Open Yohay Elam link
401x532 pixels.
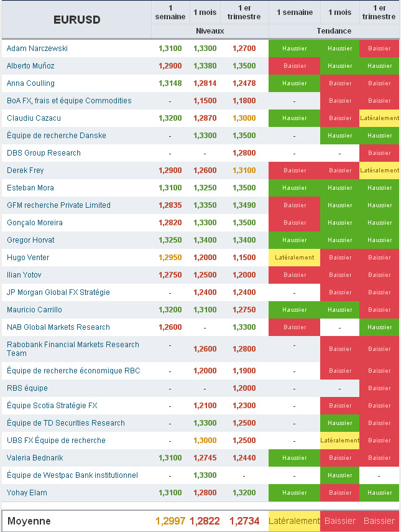[27, 493]
